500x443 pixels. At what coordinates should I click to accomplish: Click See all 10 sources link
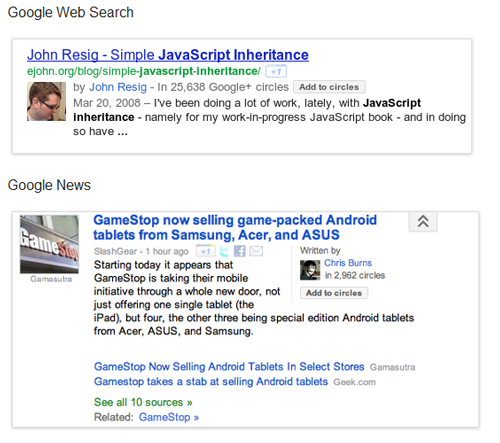[x=143, y=402]
